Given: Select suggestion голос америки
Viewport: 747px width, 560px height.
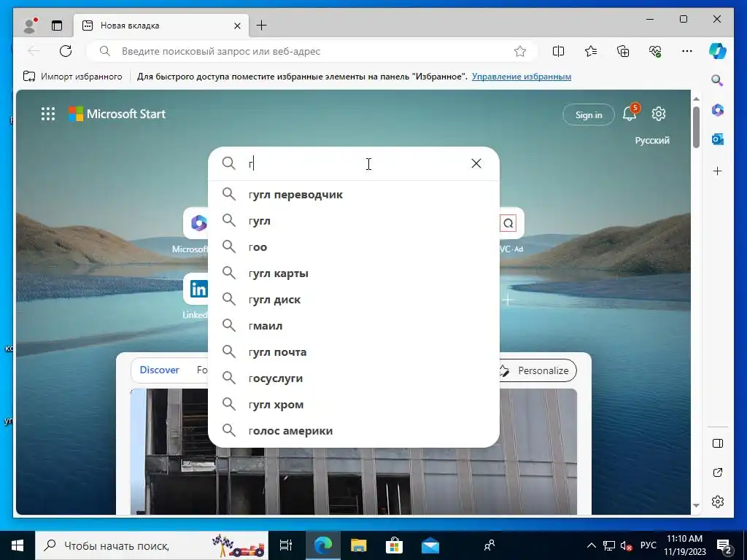Looking at the screenshot, I should [x=354, y=430].
